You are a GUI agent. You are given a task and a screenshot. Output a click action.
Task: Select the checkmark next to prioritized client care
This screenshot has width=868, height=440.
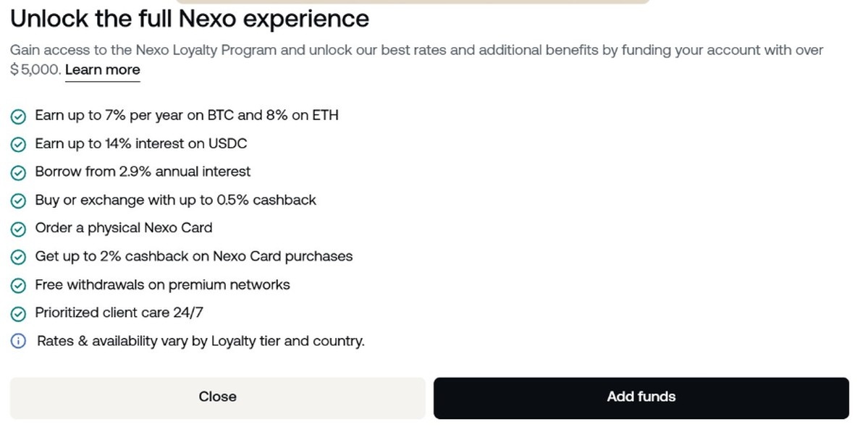click(x=18, y=313)
